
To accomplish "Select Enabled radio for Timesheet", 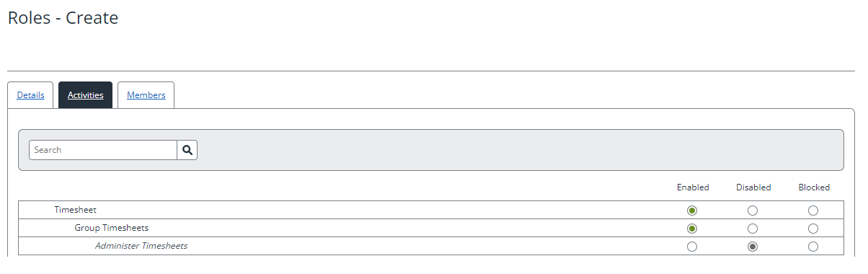I will 692,211.
